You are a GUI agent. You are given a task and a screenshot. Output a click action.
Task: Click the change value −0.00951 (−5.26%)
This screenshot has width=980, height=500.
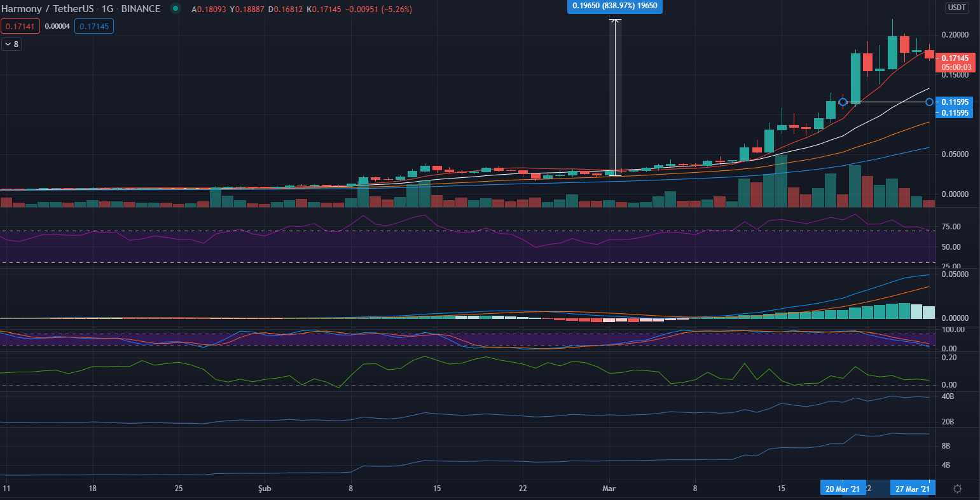(378, 10)
